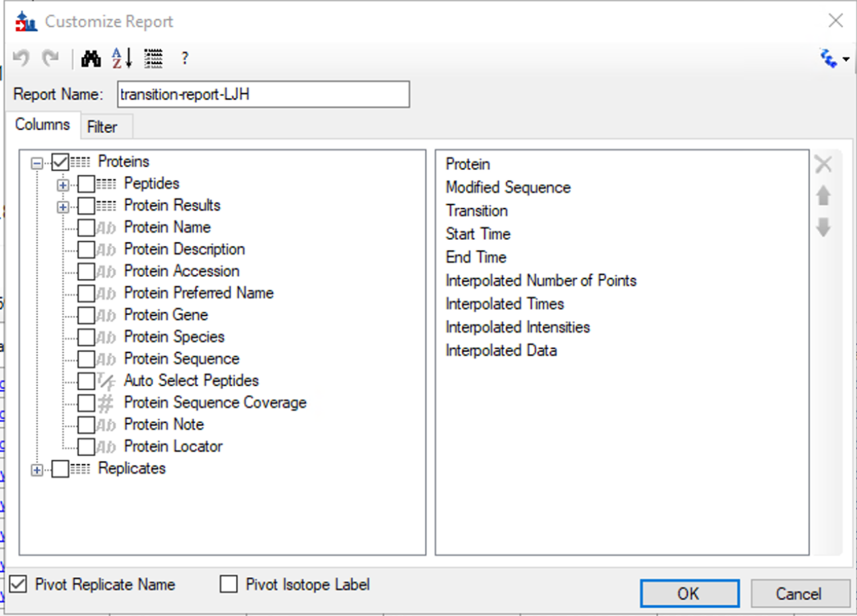Check the Protein Accession checkbox
The image size is (857, 616).
tap(86, 272)
